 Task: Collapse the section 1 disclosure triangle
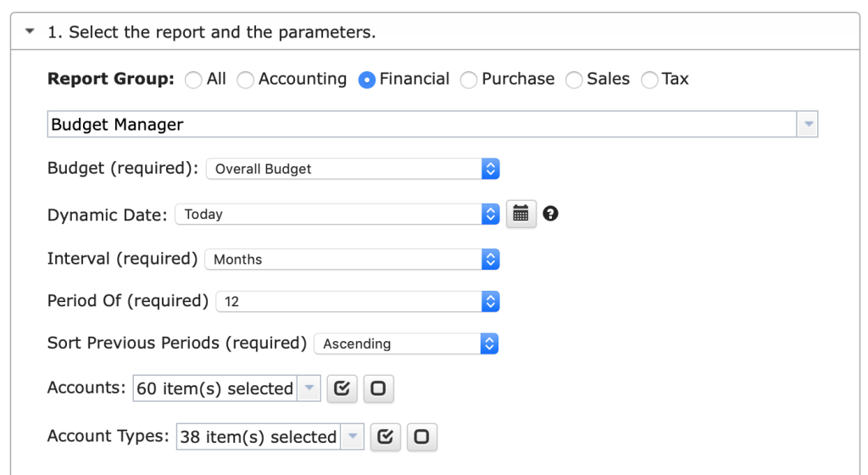click(30, 31)
